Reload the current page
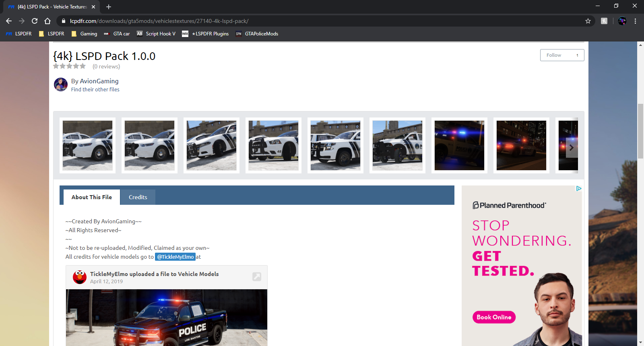The height and width of the screenshot is (346, 644). [x=35, y=21]
